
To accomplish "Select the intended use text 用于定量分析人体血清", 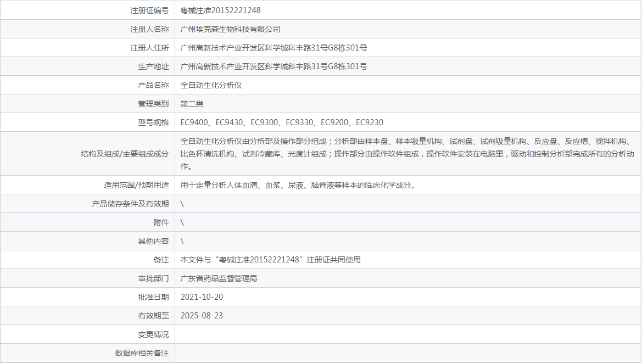I will (299, 185).
